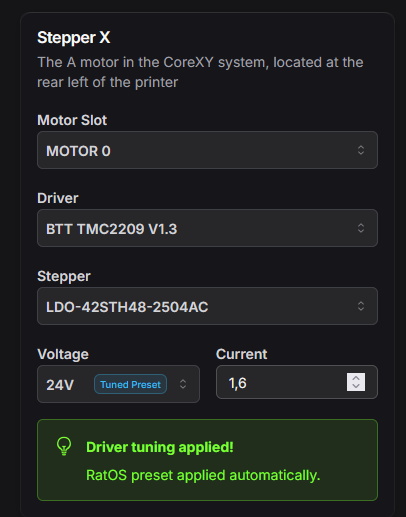Screen dimensions: 406x517
Task: Open the Driver BTT TMC2209 dropdown
Action: (x=207, y=228)
